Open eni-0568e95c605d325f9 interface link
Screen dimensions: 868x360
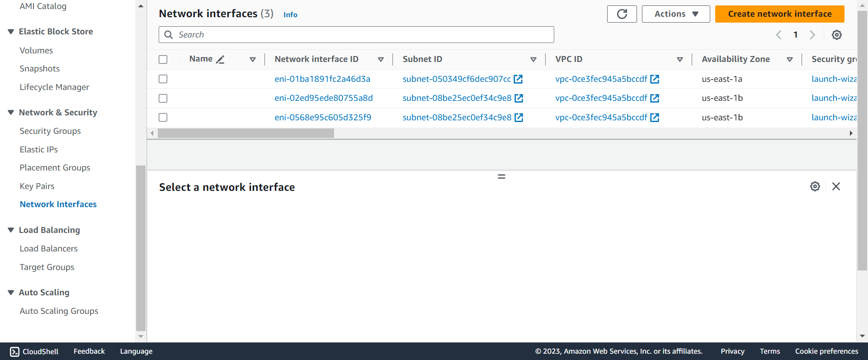pos(323,118)
